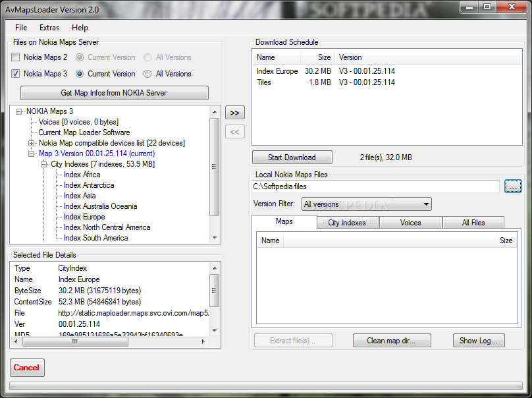This screenshot has height=398, width=532.
Task: Click the Size column header in Download Schedule
Action: click(x=318, y=57)
